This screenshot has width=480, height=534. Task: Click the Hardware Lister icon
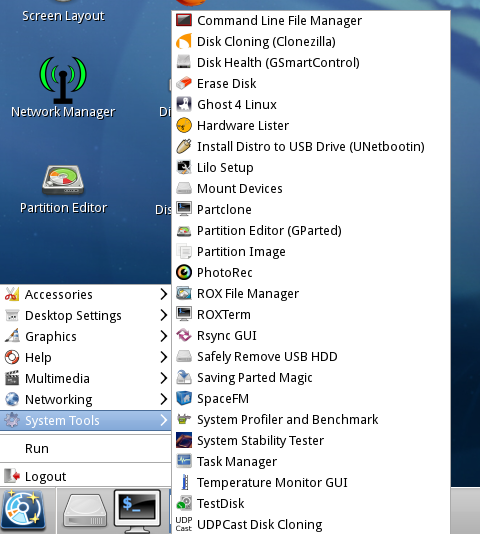(x=184, y=125)
